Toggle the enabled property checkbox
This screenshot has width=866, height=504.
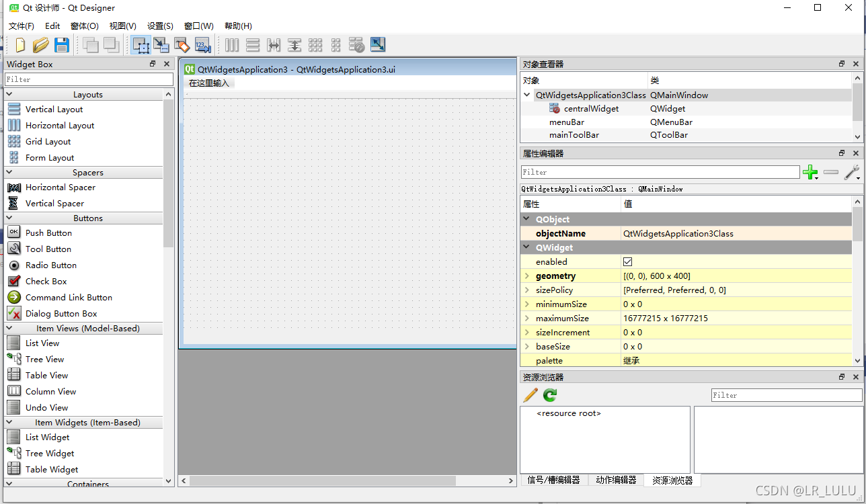pyautogui.click(x=628, y=262)
